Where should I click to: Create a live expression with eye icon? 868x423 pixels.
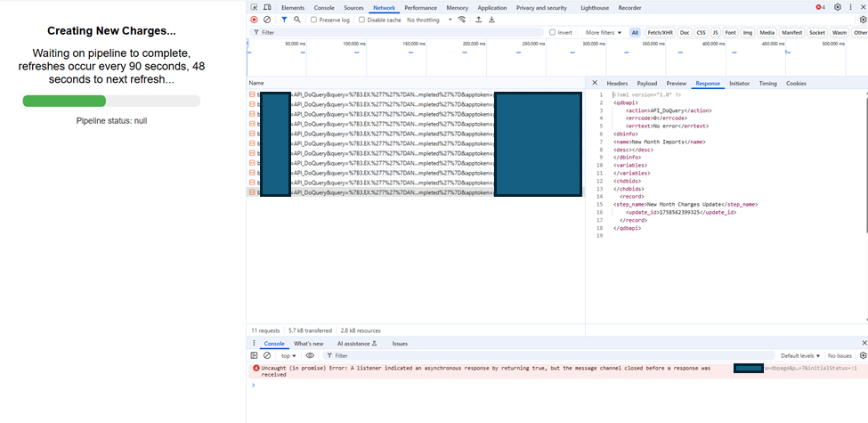310,355
